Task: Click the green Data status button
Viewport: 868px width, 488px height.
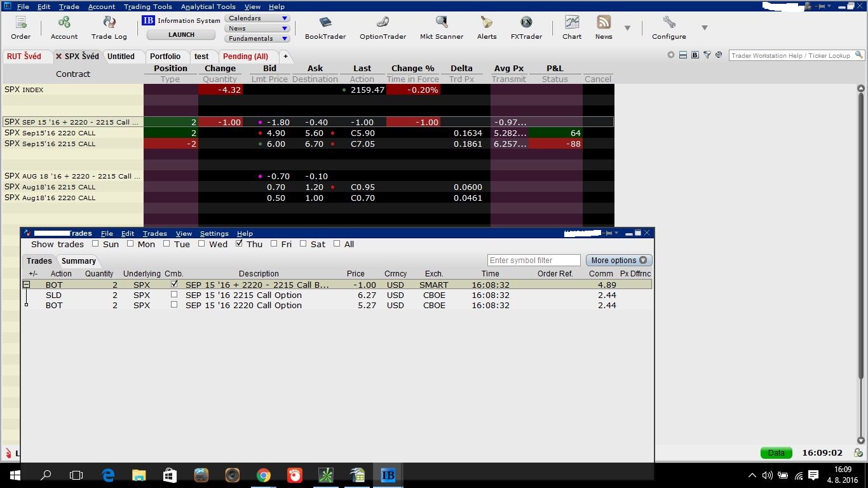Action: pyautogui.click(x=776, y=453)
